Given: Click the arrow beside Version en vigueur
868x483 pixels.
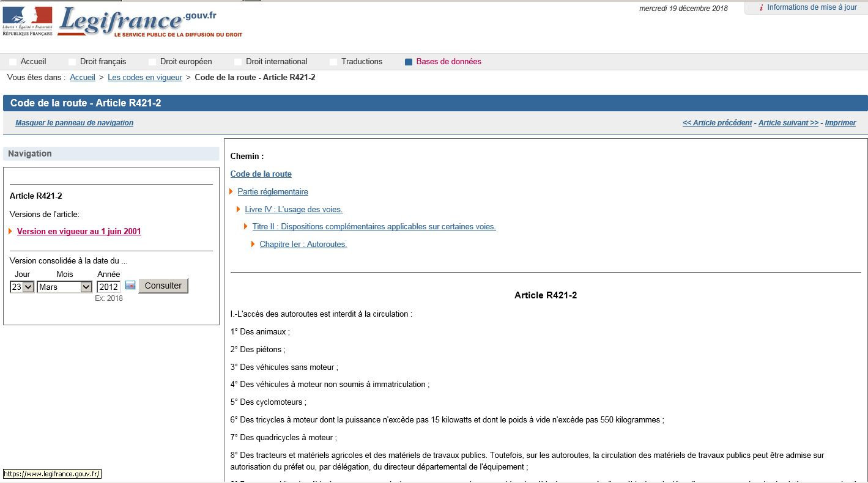Looking at the screenshot, I should 11,232.
